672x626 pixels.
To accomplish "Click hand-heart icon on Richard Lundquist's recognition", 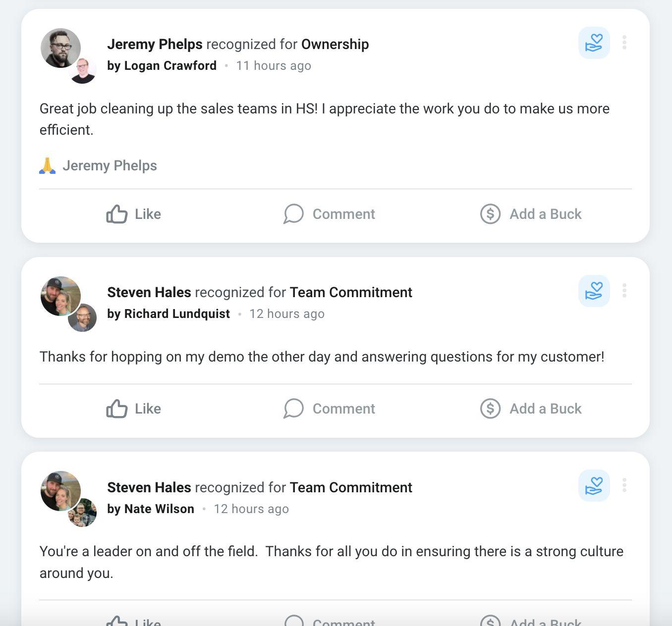I will tap(594, 291).
